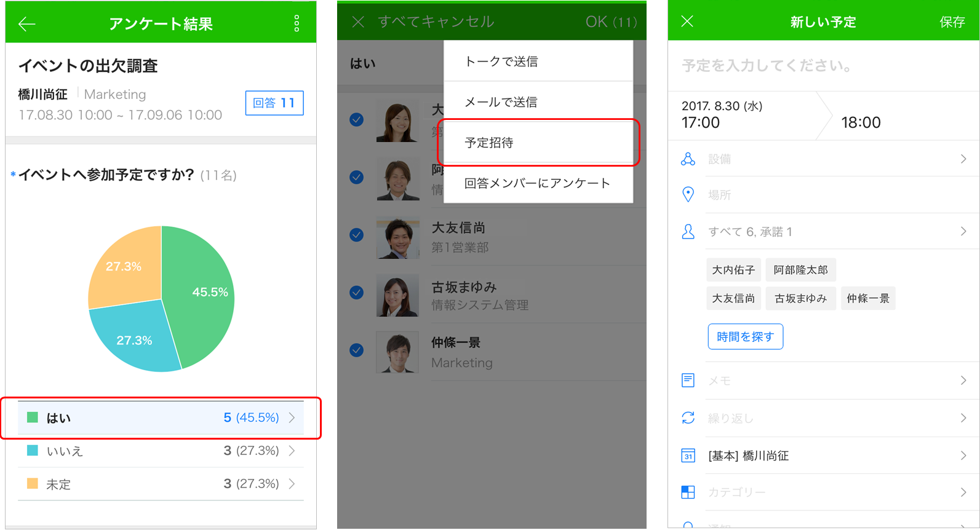The height and width of the screenshot is (530, 980).
Task: Close the new schedule screen with X
Action: [687, 22]
